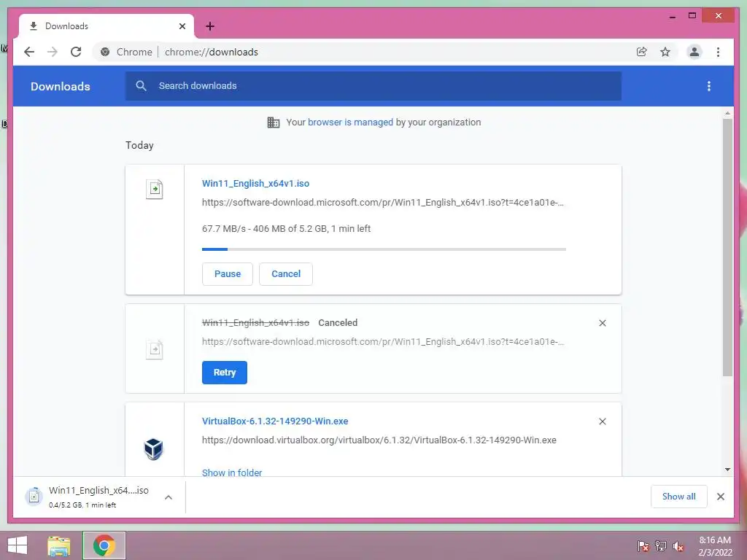The image size is (747, 560).
Task: Open the 'browser is managed' link
Action: [x=350, y=122]
